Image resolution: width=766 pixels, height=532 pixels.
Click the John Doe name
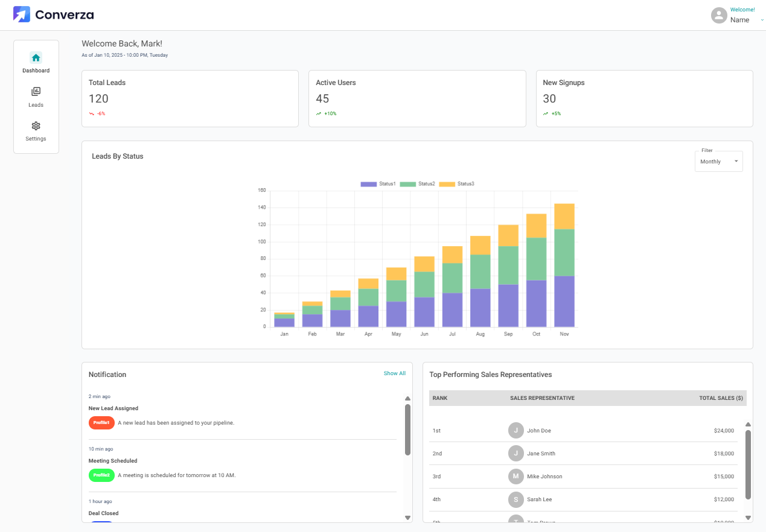click(539, 431)
